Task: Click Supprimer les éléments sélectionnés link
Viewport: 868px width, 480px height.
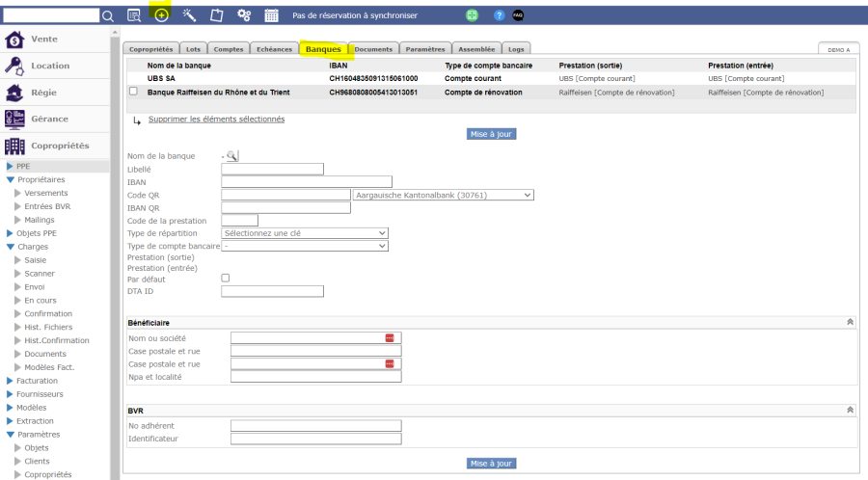Action: click(216, 120)
